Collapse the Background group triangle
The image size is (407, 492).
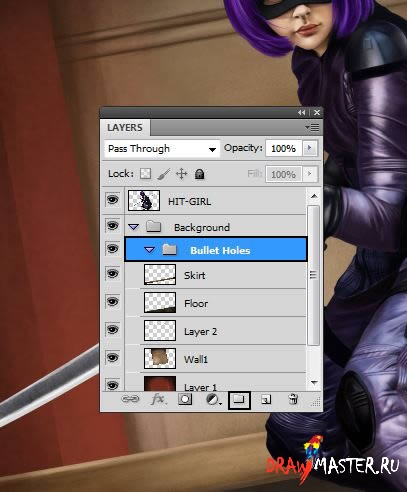(x=134, y=227)
